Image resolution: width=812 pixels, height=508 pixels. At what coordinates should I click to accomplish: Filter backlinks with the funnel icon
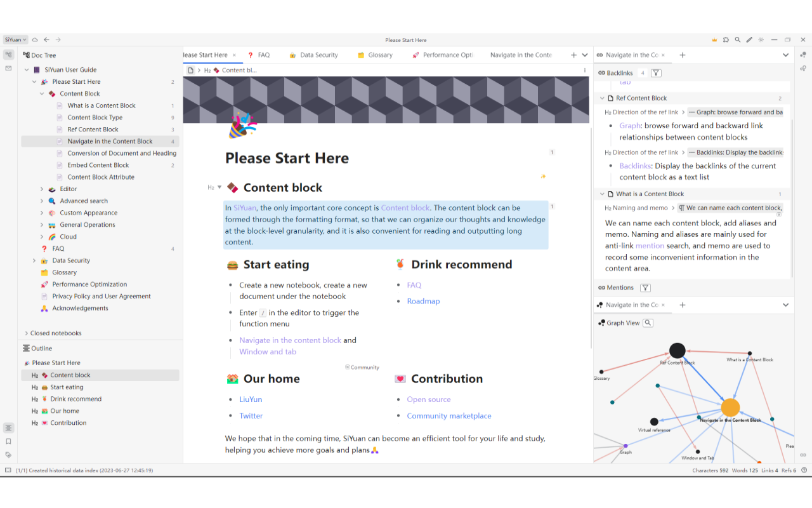[656, 73]
